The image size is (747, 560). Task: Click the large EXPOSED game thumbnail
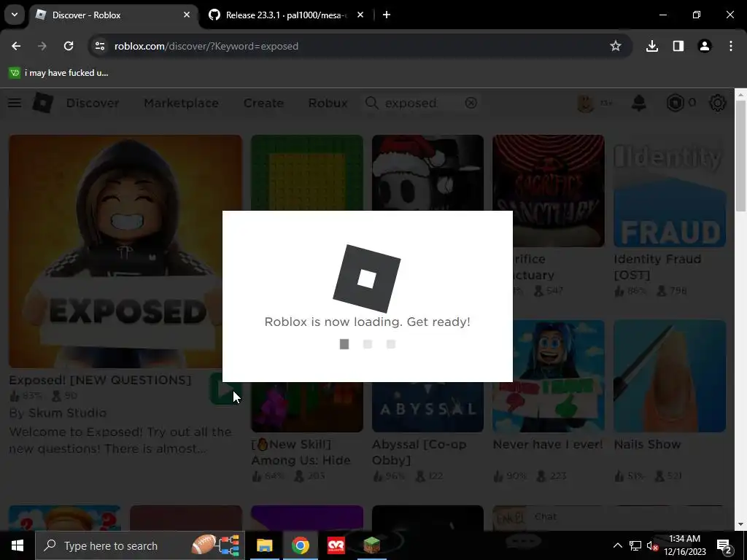coord(125,251)
